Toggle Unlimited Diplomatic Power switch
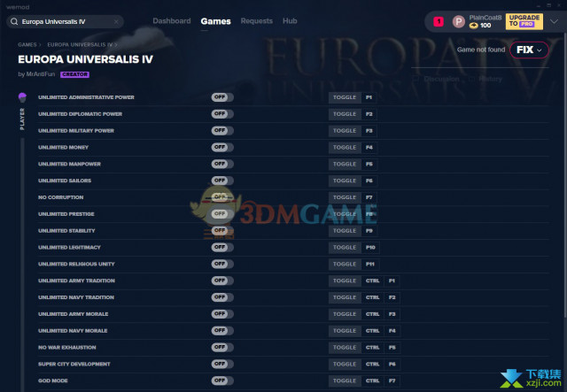This screenshot has width=567, height=392. tap(222, 114)
